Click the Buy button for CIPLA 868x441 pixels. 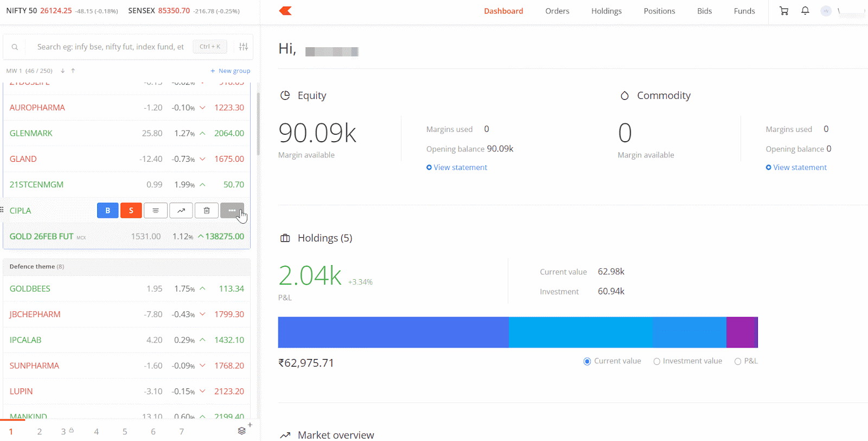click(107, 210)
